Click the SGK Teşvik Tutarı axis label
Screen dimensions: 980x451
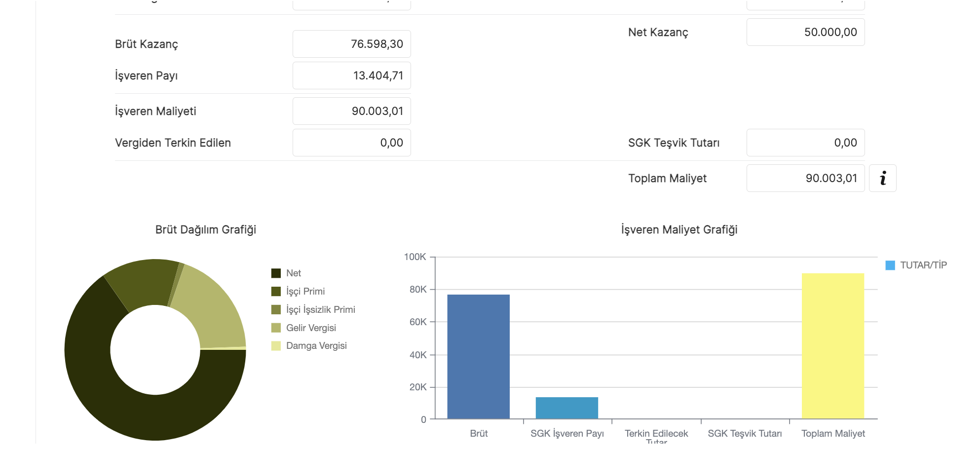click(x=745, y=433)
